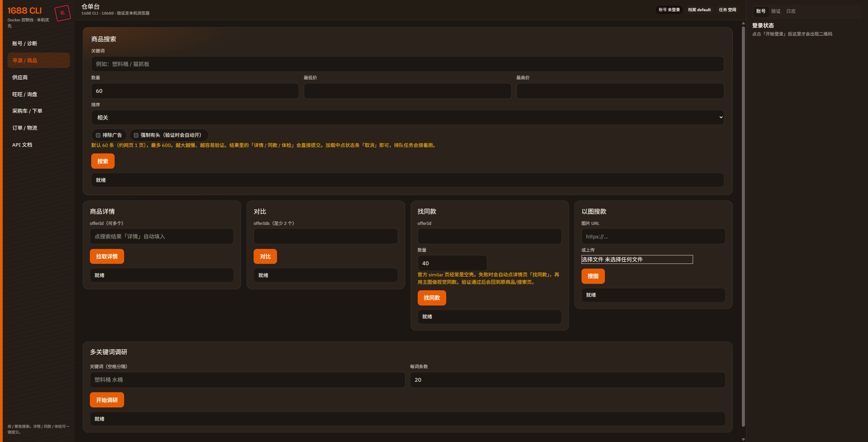The image size is (868, 442).
Task: Focus the 最高价 input field
Action: (620, 91)
